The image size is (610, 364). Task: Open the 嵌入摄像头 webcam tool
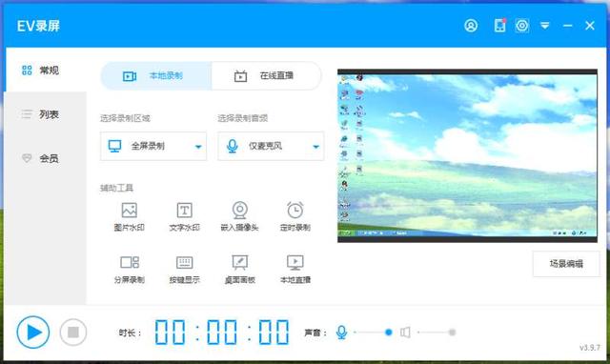click(x=239, y=217)
